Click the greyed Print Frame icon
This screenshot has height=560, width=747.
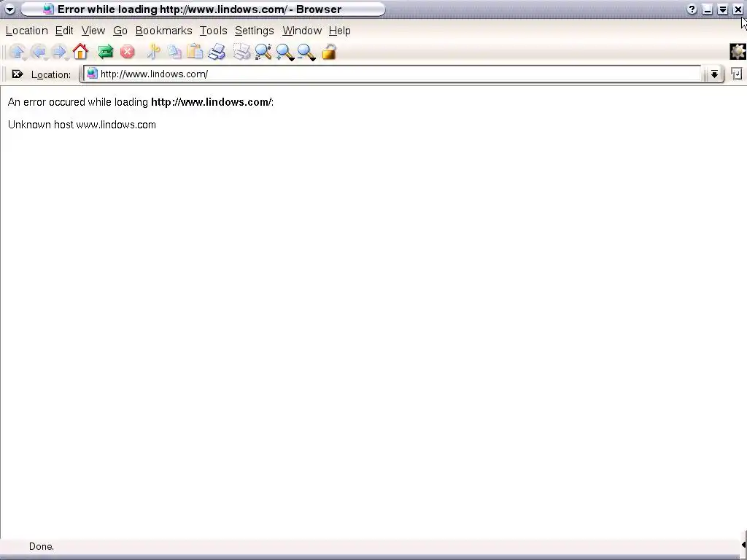click(x=241, y=52)
